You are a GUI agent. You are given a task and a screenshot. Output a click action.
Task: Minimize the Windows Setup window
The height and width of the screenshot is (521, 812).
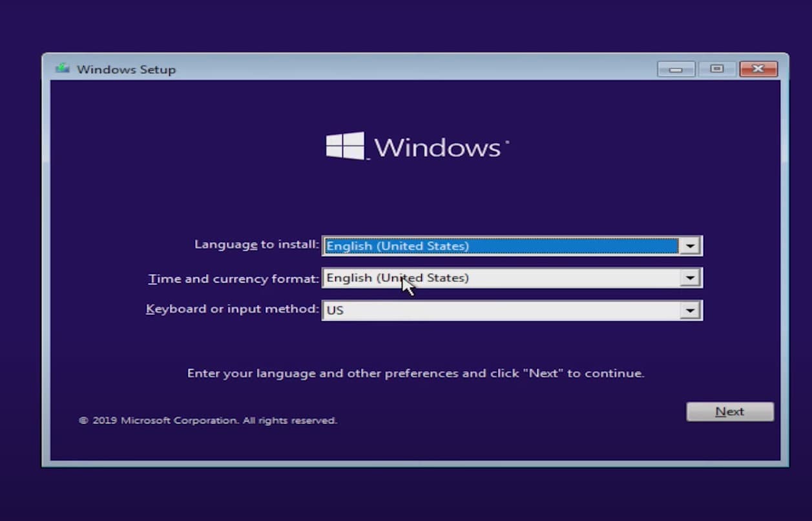click(x=676, y=69)
